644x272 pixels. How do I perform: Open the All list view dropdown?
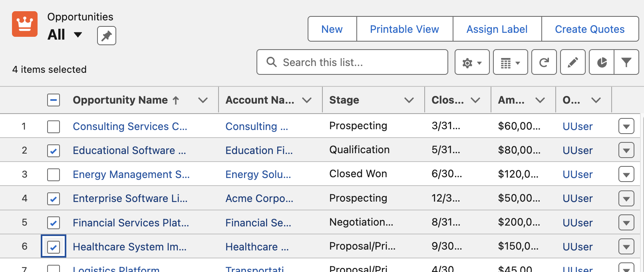point(78,35)
